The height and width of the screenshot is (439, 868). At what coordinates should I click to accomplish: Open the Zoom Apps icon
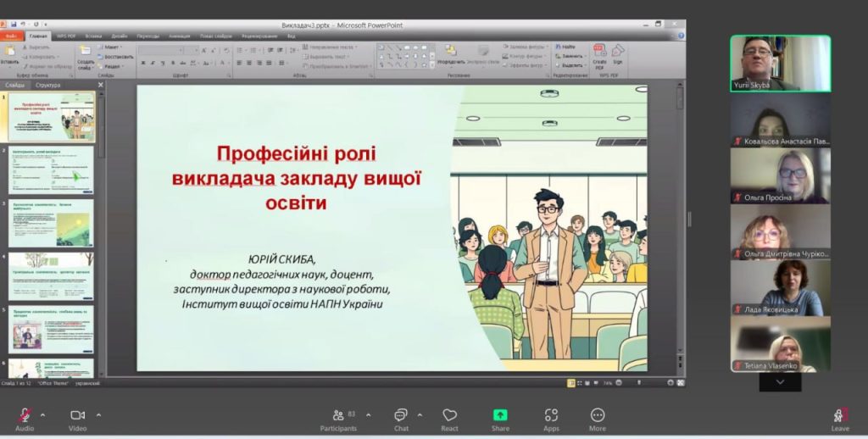[x=551, y=414]
